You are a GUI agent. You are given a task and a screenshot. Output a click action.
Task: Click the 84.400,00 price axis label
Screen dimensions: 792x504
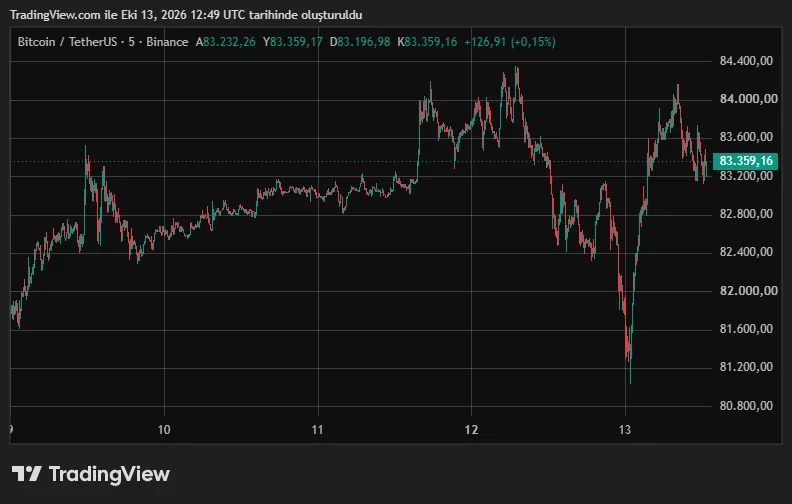pyautogui.click(x=746, y=61)
